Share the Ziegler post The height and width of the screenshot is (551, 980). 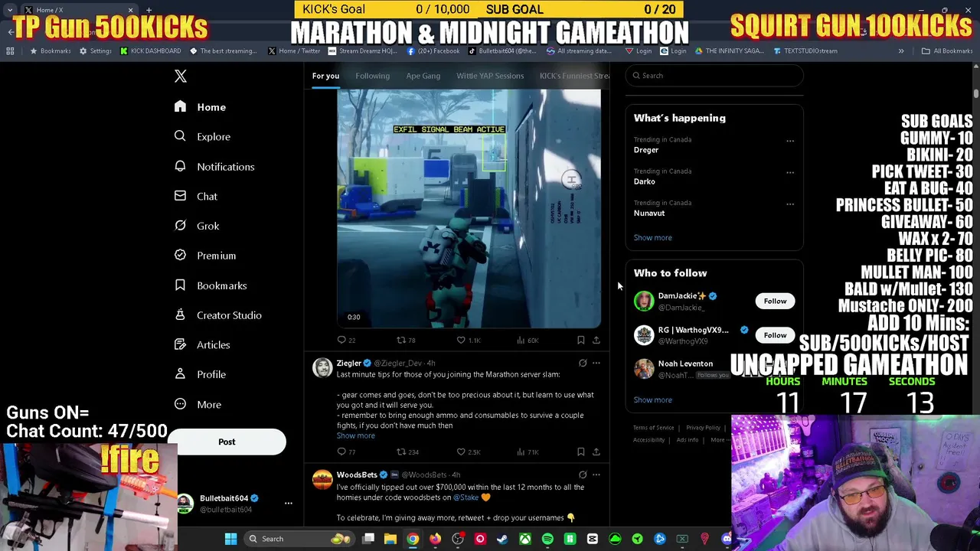[x=596, y=452]
